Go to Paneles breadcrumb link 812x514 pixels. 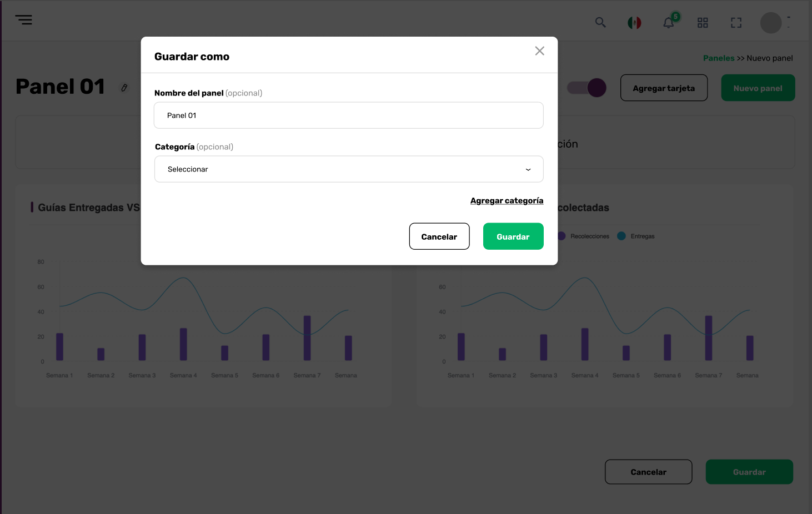point(719,58)
